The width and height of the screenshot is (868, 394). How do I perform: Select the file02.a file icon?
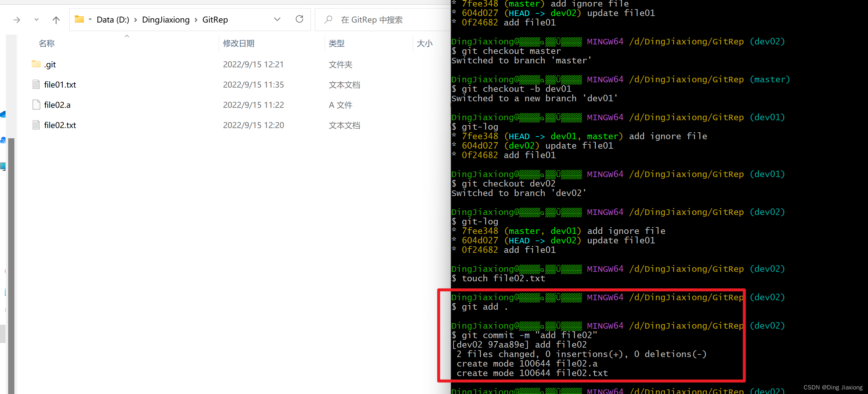coord(36,105)
